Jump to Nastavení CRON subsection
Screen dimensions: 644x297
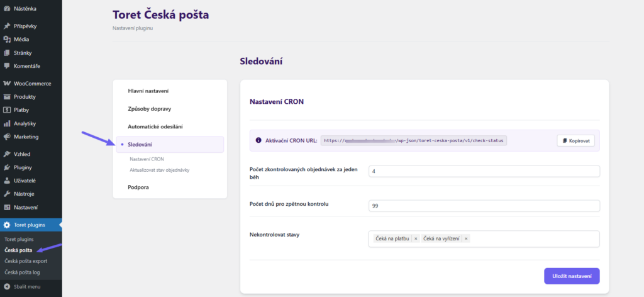pyautogui.click(x=147, y=159)
